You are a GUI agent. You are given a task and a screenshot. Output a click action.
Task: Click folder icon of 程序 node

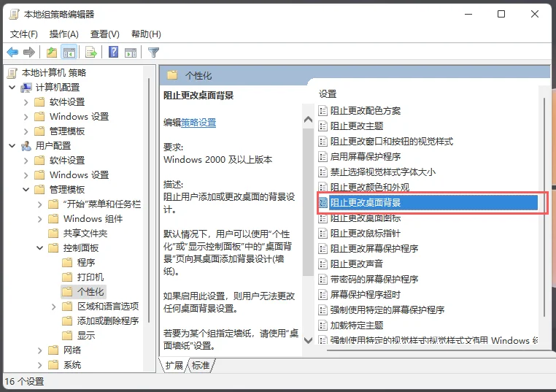click(x=67, y=263)
